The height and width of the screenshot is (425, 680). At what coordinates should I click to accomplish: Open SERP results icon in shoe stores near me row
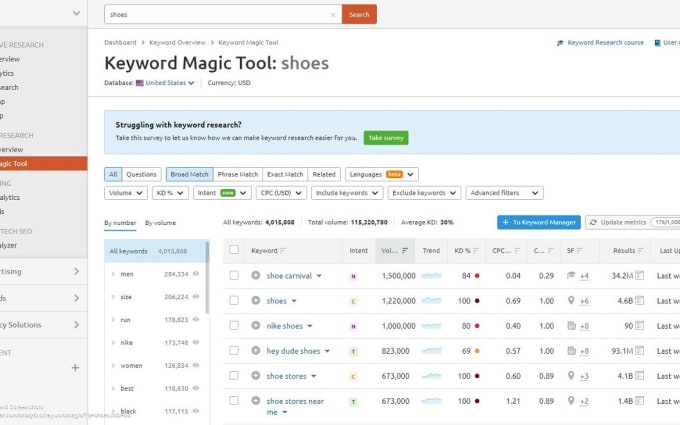click(639, 401)
